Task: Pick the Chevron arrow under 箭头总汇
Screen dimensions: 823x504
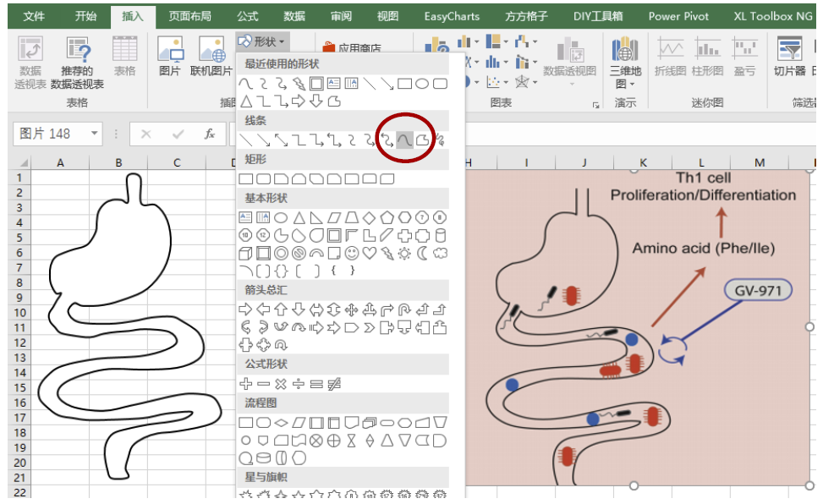Action: (370, 328)
